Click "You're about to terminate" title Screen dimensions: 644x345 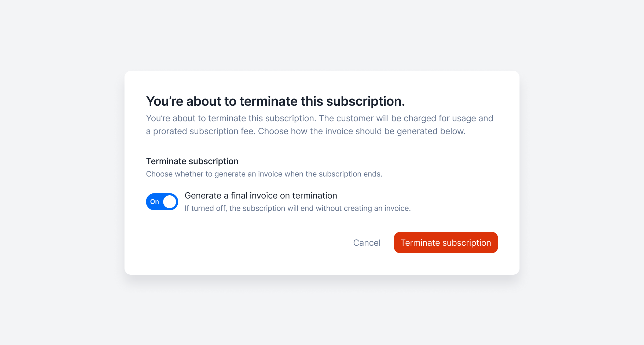(x=275, y=101)
